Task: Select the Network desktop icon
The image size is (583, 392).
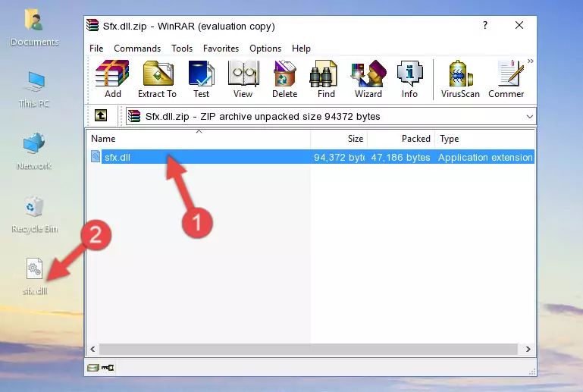Action: pyautogui.click(x=34, y=151)
